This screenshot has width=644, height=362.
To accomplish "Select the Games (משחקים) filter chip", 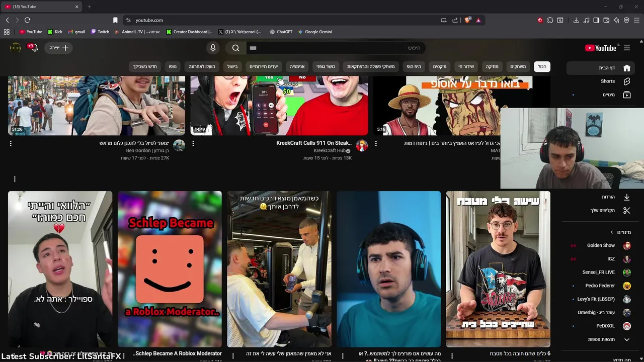I will coord(518,66).
